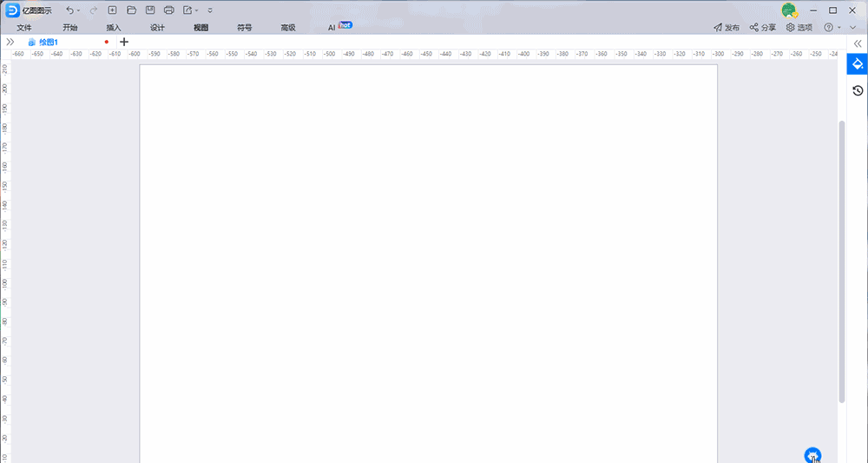Print the document via the printer icon
Viewport: 868px width, 463px height.
(168, 10)
